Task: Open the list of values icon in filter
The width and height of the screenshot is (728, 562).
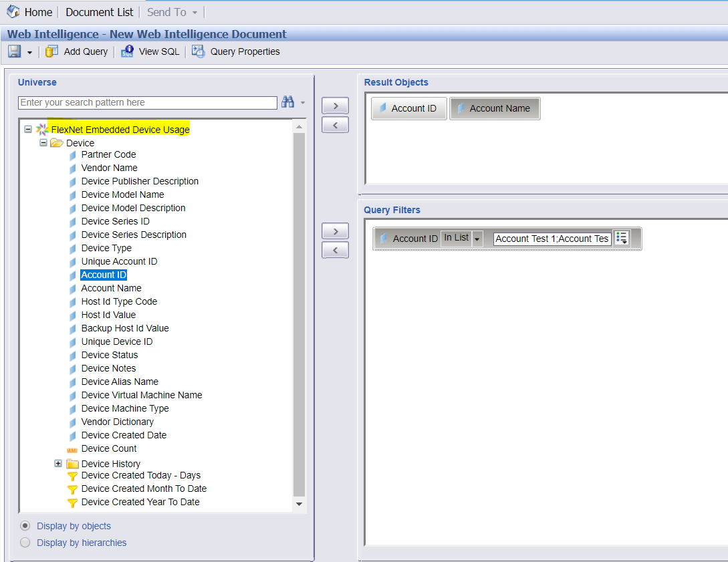Action: tap(622, 238)
